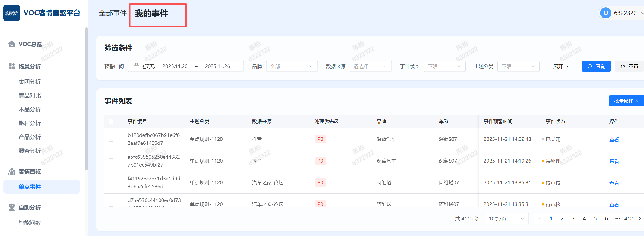Expand more filters with 展开
The image size is (644, 236).
561,66
